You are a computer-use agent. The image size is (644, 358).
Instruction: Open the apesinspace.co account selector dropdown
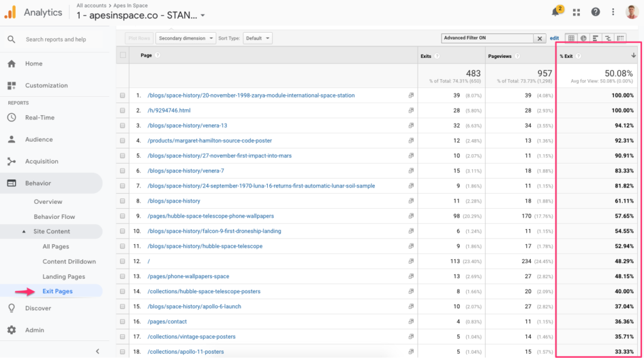pyautogui.click(x=140, y=15)
